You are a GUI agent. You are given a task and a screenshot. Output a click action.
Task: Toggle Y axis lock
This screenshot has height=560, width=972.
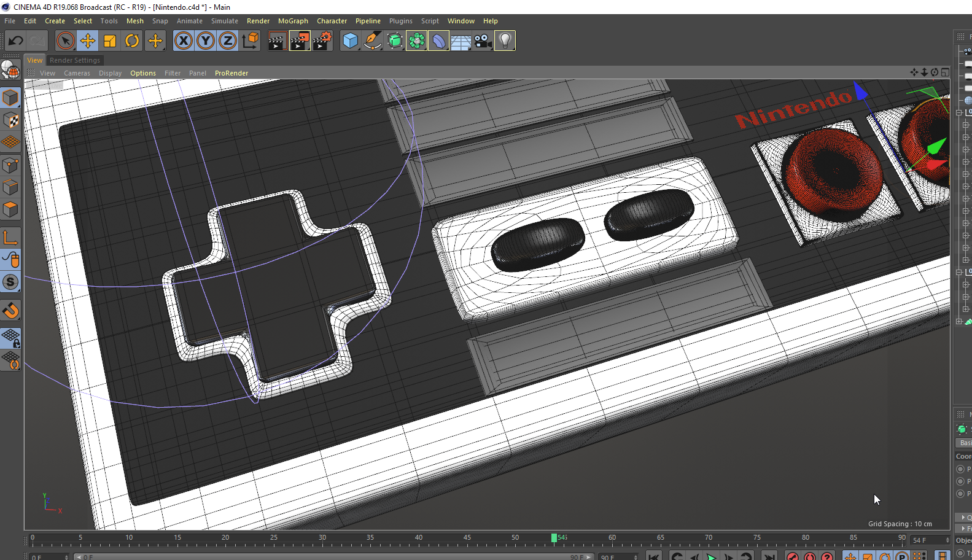click(206, 41)
